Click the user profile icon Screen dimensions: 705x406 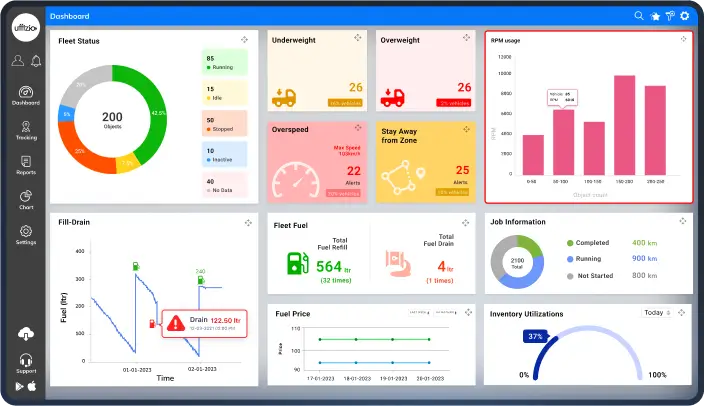17,61
